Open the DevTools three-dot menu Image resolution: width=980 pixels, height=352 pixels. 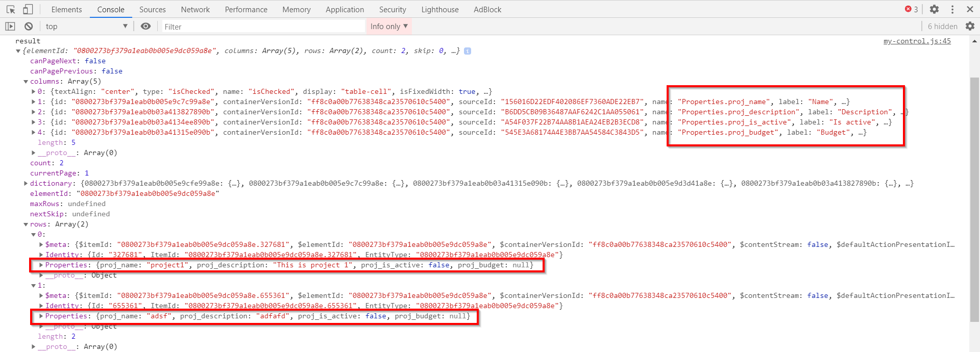pyautogui.click(x=952, y=9)
